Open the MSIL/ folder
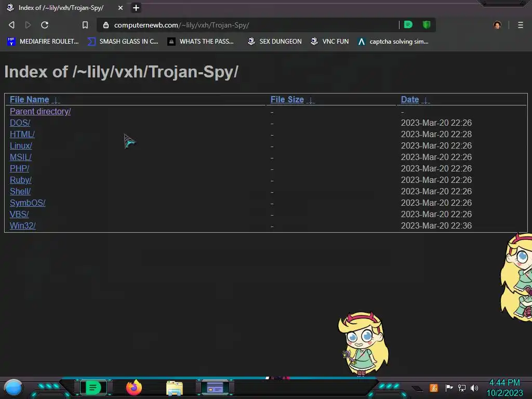The height and width of the screenshot is (399, 532). [x=20, y=157]
